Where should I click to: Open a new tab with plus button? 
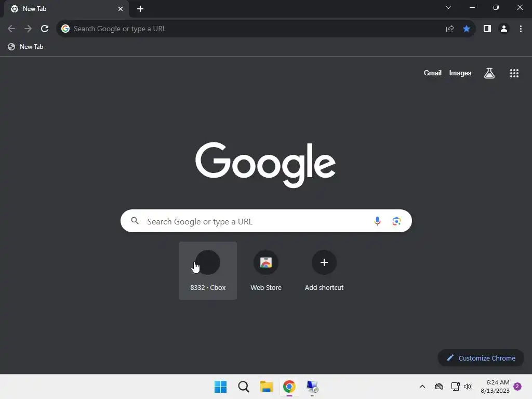(140, 9)
